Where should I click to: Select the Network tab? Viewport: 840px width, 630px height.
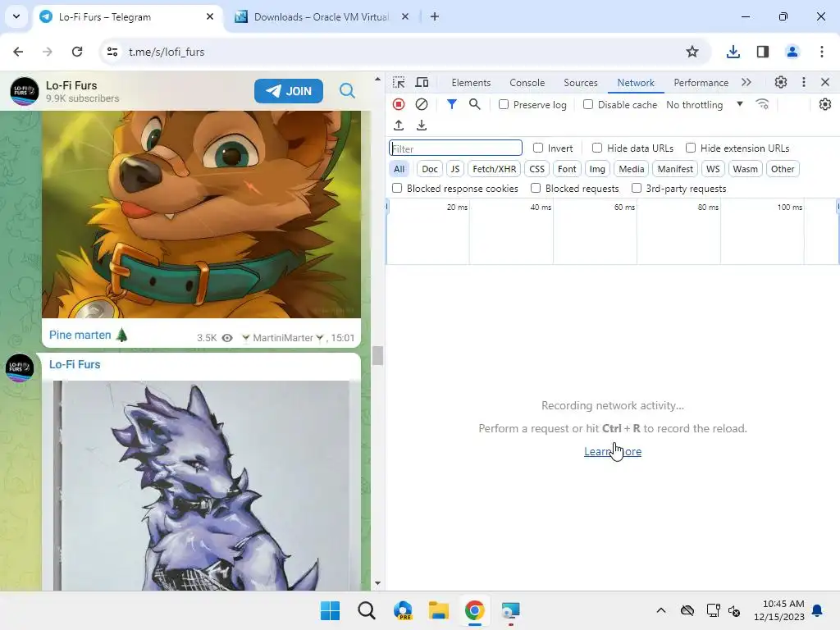[x=636, y=83]
